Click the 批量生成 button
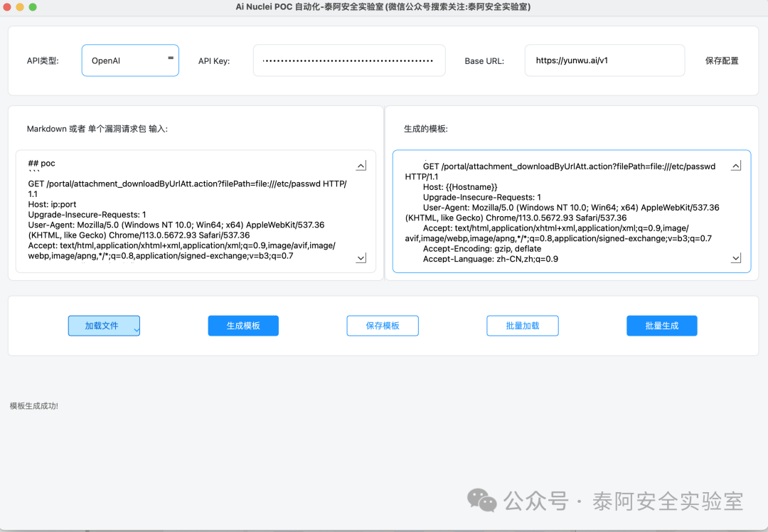 pyautogui.click(x=662, y=326)
